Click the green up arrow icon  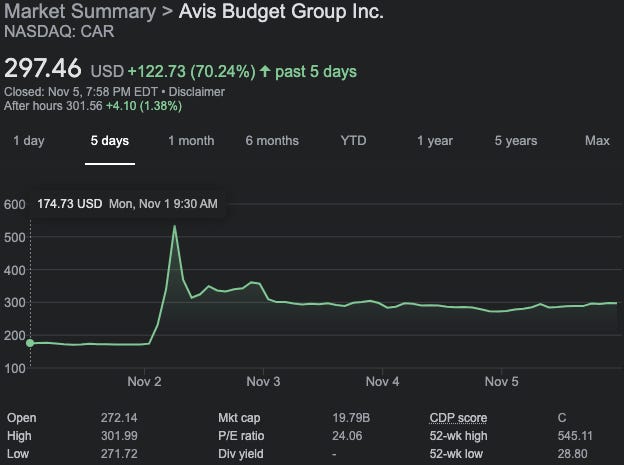click(265, 72)
